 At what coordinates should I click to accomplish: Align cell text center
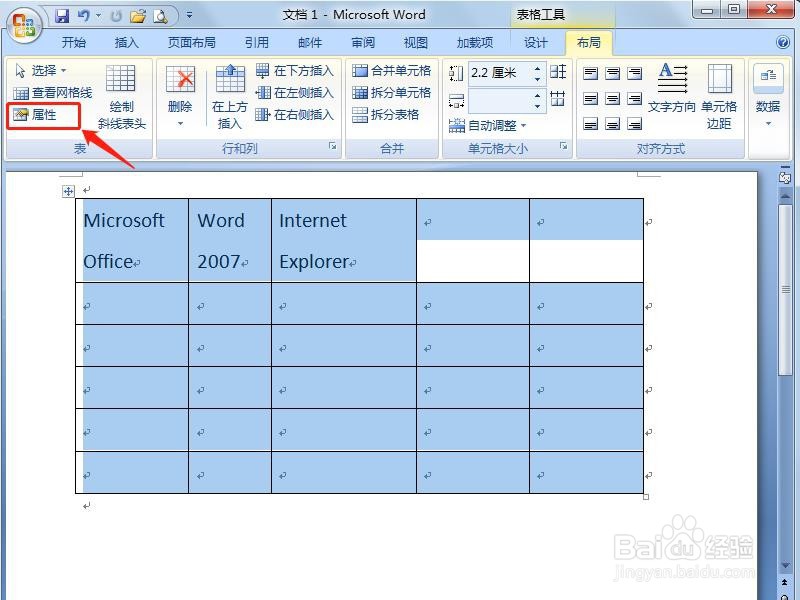(612, 98)
